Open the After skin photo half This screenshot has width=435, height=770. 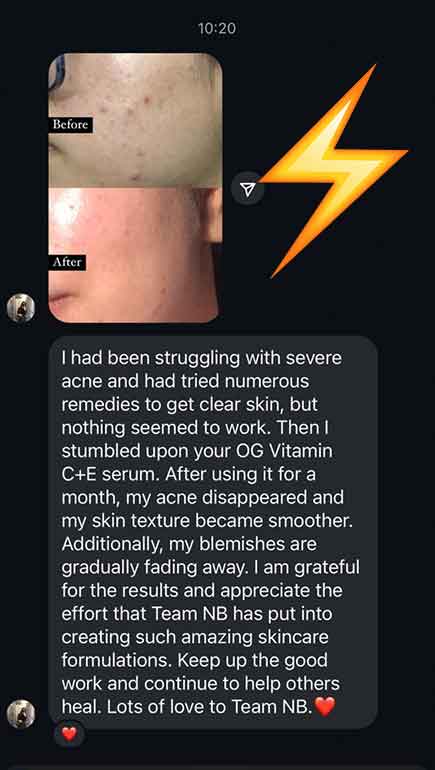[x=136, y=255]
